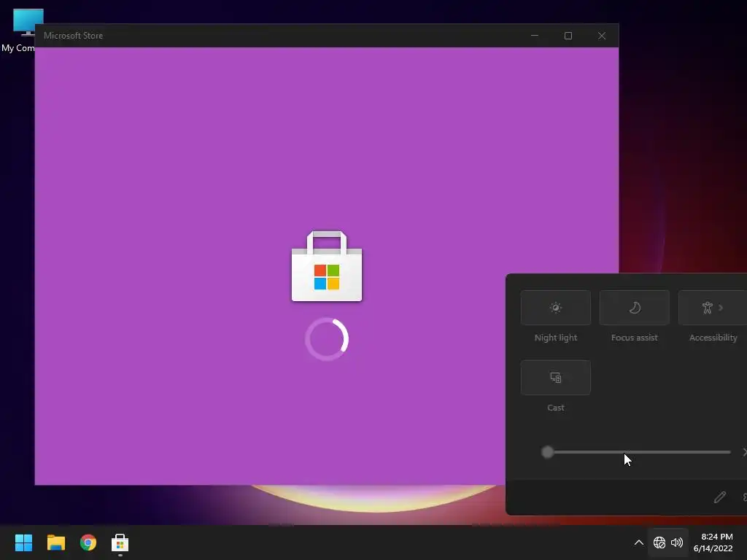Screen dimensions: 747x560
Task: Click the volume slider track
Action: point(636,452)
